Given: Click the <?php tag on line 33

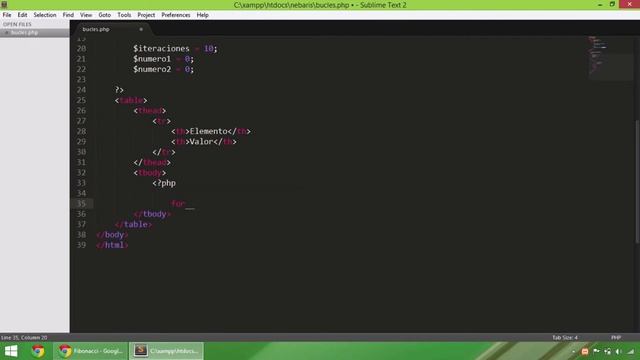Looking at the screenshot, I should [164, 183].
